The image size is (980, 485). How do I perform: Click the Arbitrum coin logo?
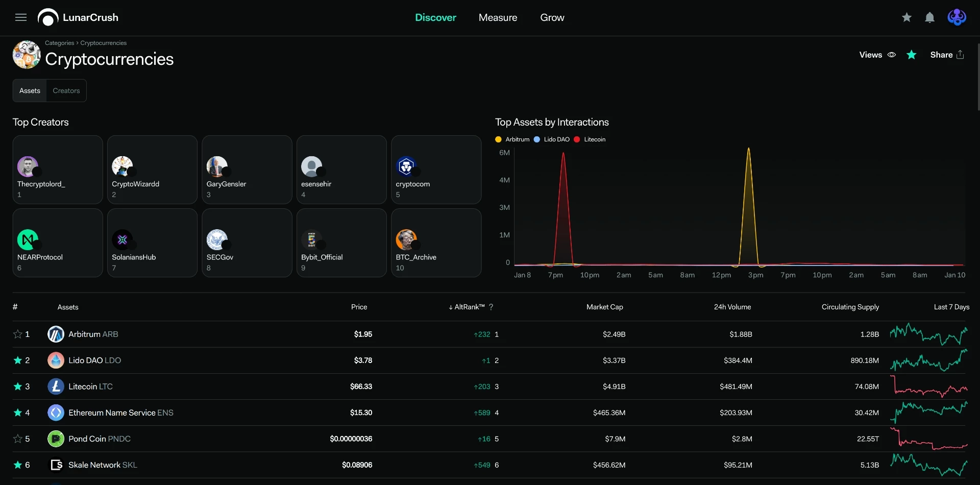56,334
